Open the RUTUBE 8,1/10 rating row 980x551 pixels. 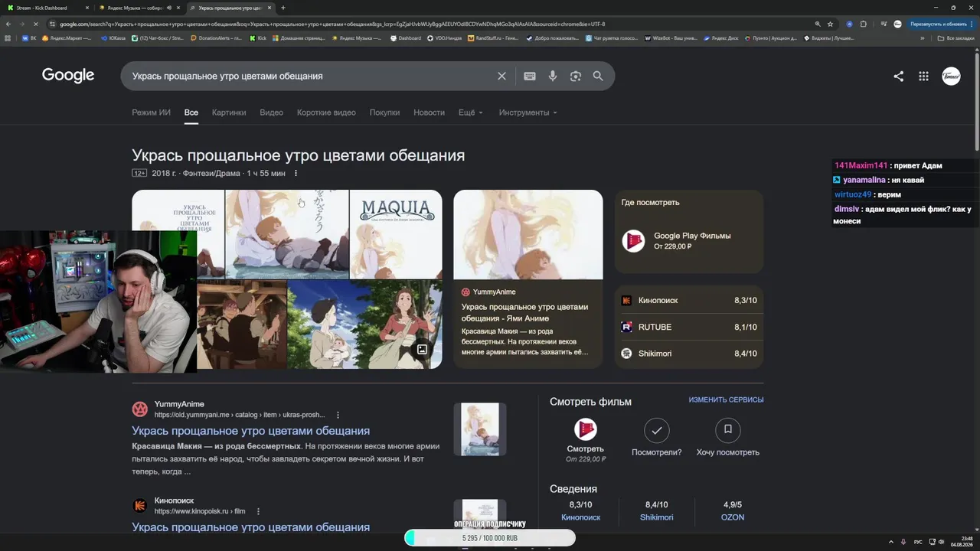[689, 328]
